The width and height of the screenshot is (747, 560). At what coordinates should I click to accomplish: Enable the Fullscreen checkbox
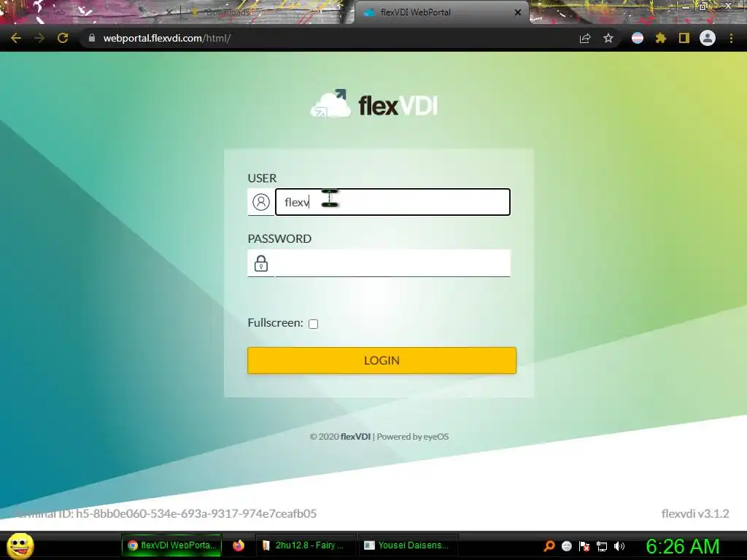[x=314, y=324]
